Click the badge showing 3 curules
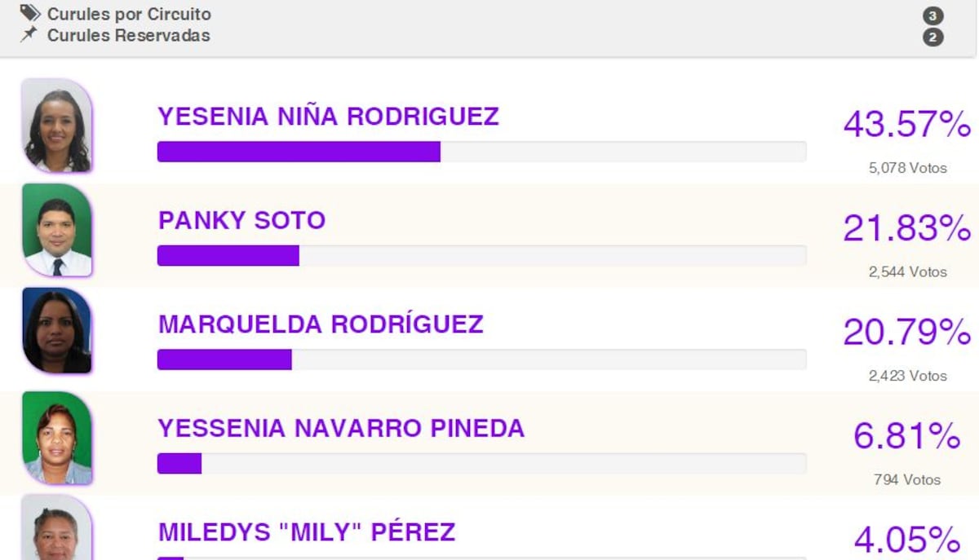The width and height of the screenshot is (979, 560). click(933, 15)
